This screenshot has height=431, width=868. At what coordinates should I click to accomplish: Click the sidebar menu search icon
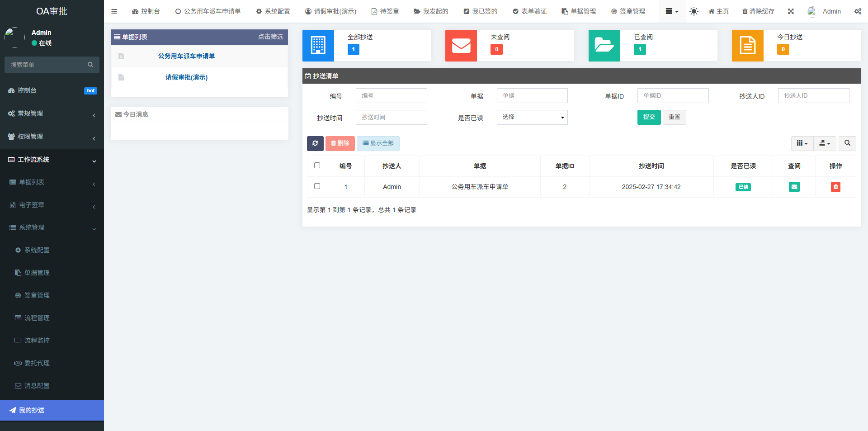[x=90, y=65]
